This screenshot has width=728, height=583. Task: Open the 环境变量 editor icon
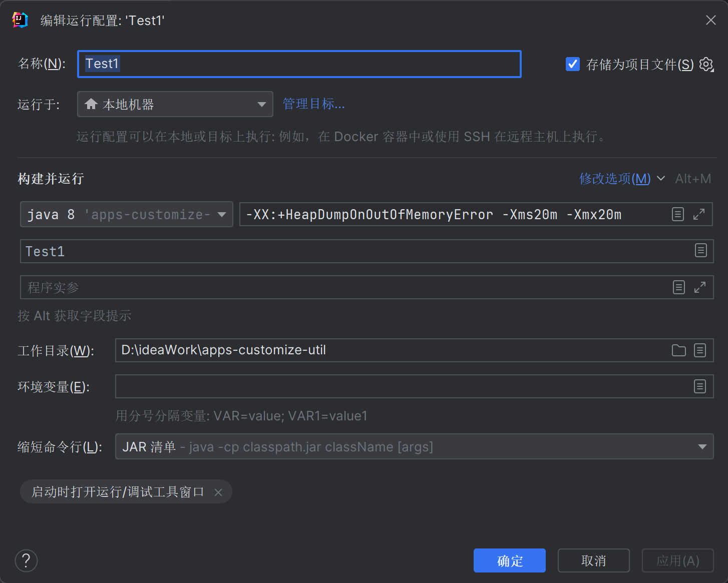point(700,386)
